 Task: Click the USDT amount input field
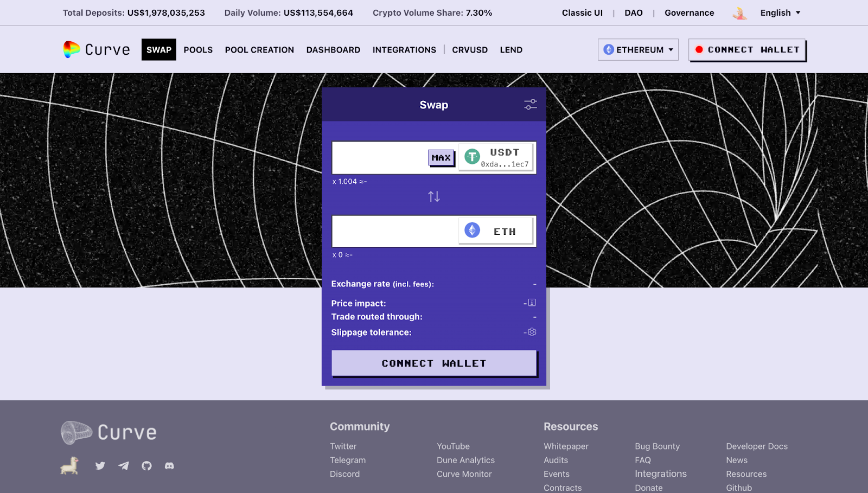click(x=380, y=158)
